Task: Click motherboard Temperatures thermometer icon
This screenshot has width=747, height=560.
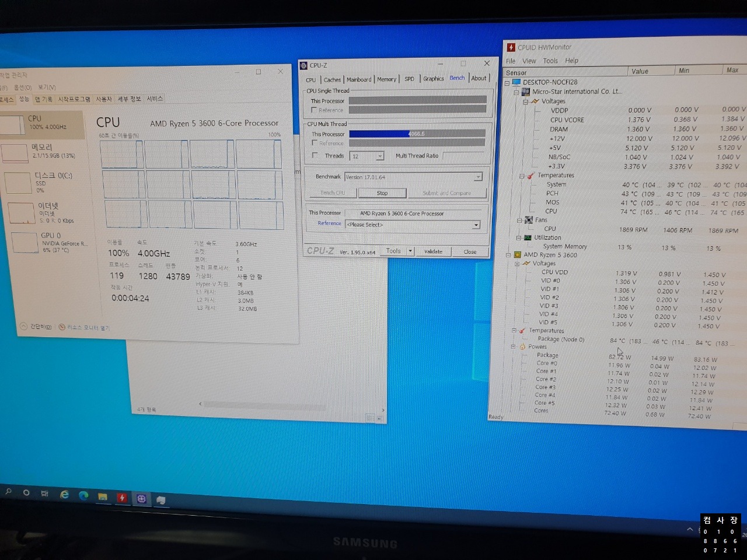Action: [530, 176]
